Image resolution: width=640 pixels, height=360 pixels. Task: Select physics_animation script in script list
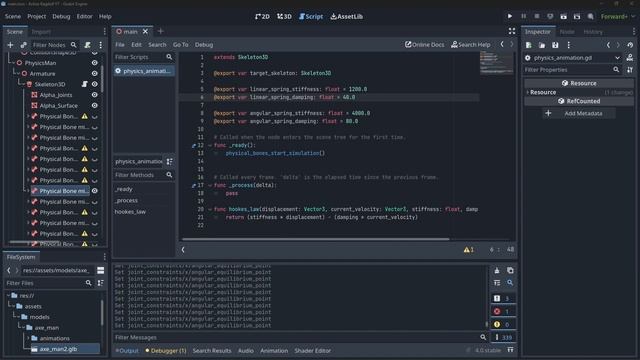(144, 71)
